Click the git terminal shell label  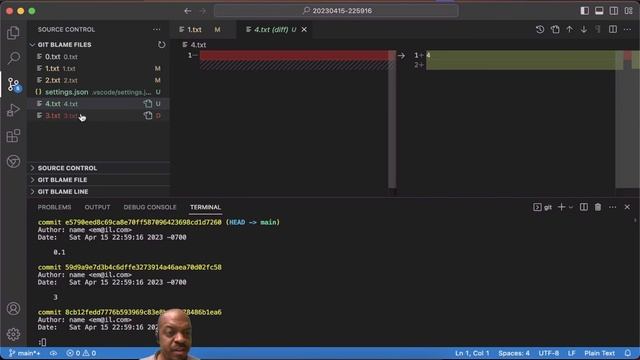pos(542,207)
